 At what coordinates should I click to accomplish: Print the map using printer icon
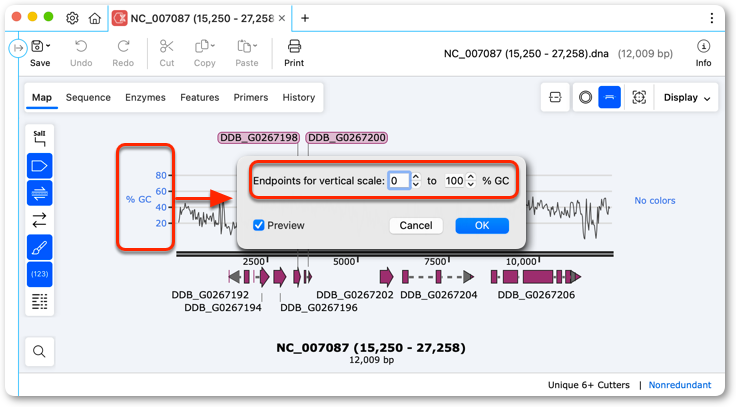(294, 46)
